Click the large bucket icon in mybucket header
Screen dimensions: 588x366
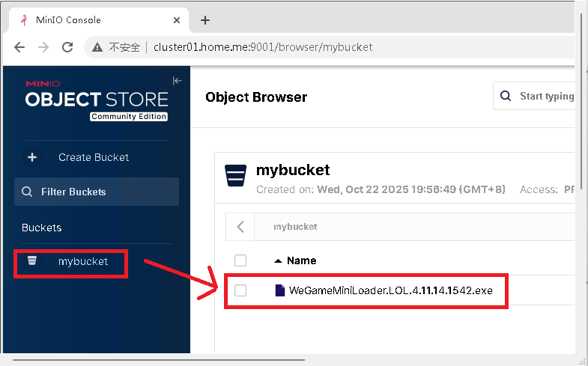pyautogui.click(x=235, y=175)
